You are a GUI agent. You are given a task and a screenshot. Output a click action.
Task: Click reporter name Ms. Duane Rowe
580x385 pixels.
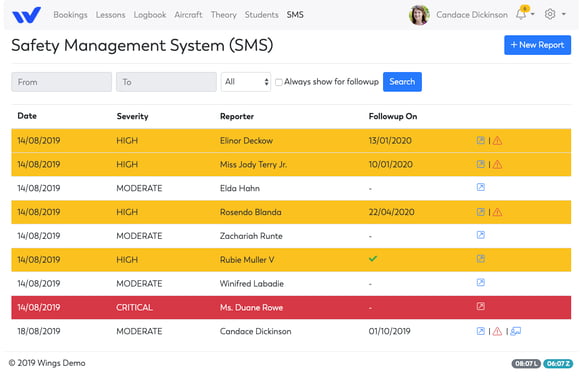tap(252, 307)
